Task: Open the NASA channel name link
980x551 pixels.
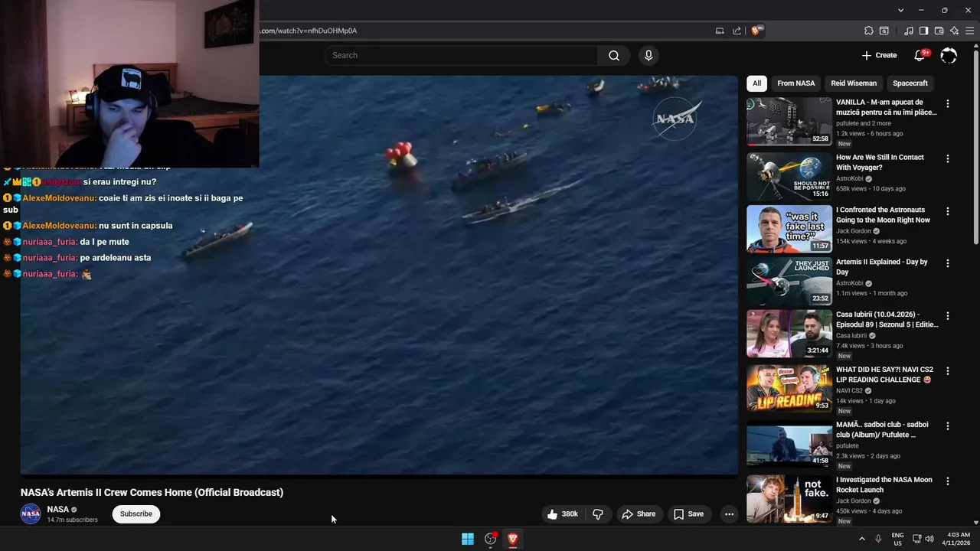Action: point(58,510)
